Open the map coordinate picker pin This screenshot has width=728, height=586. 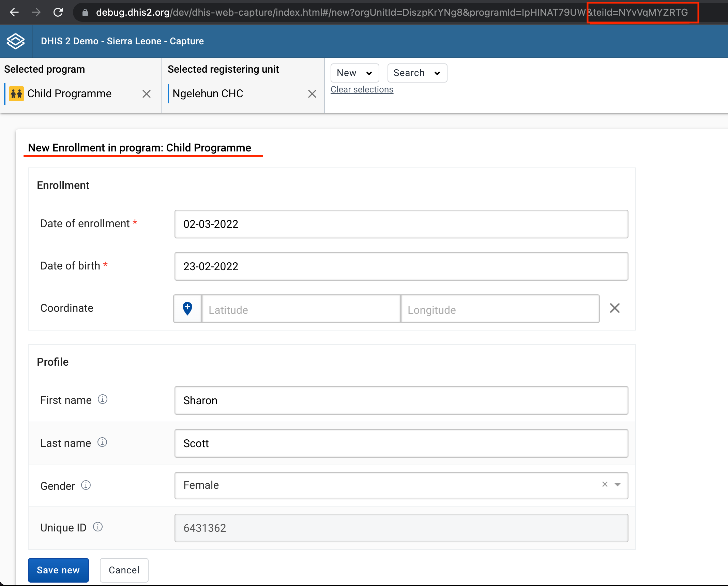coord(187,309)
